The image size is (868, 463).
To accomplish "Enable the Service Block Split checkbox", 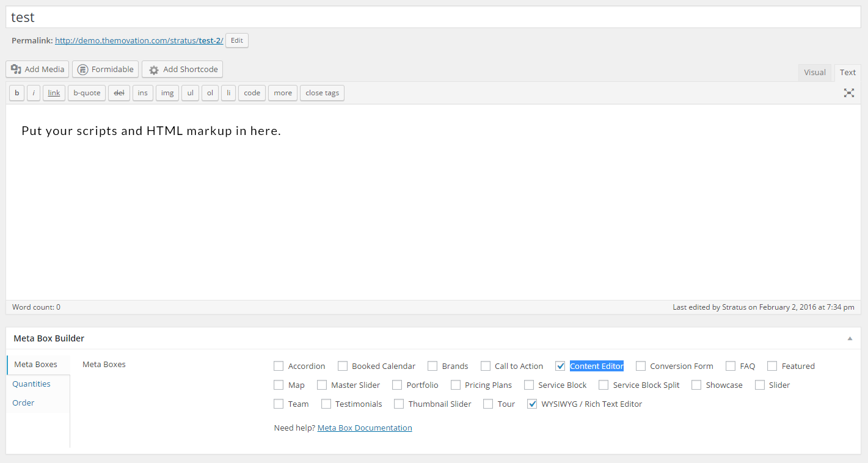I will click(x=604, y=385).
